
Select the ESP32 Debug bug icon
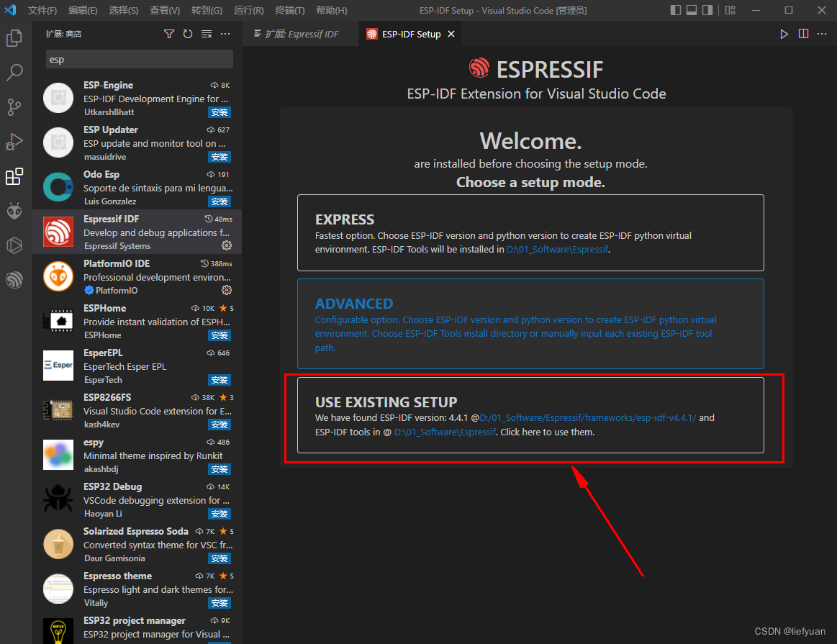58,499
